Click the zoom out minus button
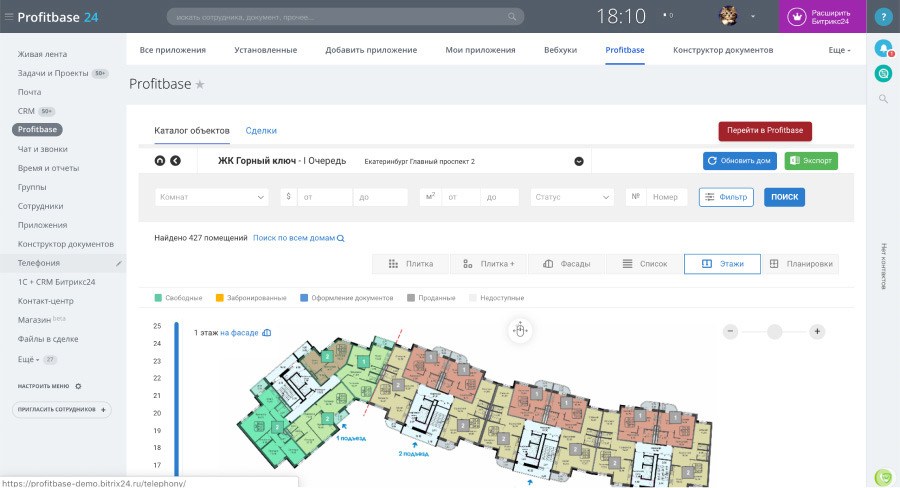Viewport: 900px width, 488px height. (x=730, y=331)
